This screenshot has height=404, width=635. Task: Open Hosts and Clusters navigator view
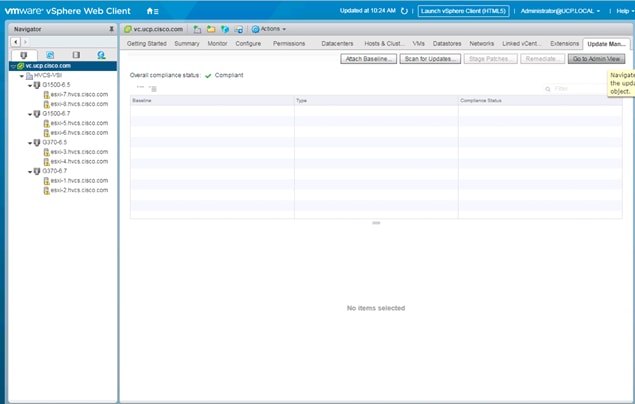24,55
